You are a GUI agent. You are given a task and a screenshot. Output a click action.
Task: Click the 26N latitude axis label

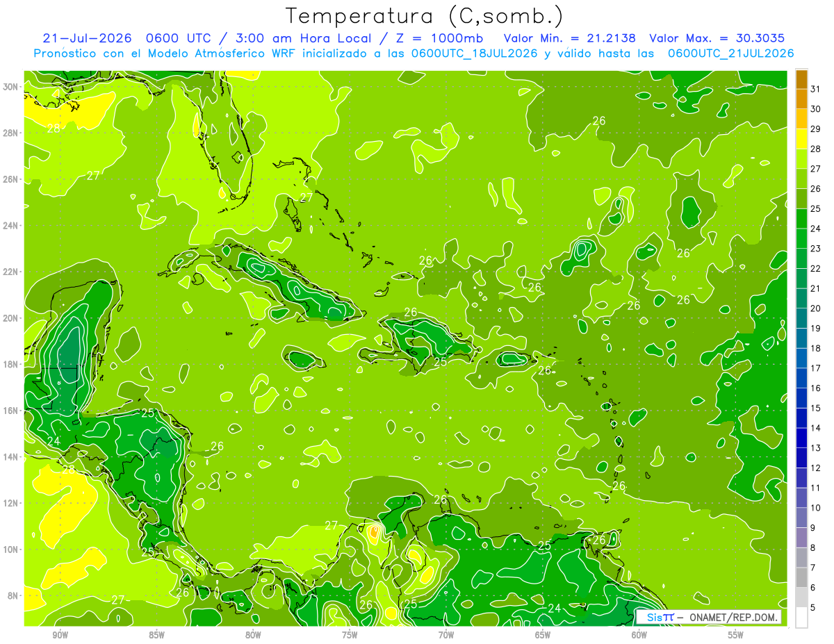click(11, 179)
